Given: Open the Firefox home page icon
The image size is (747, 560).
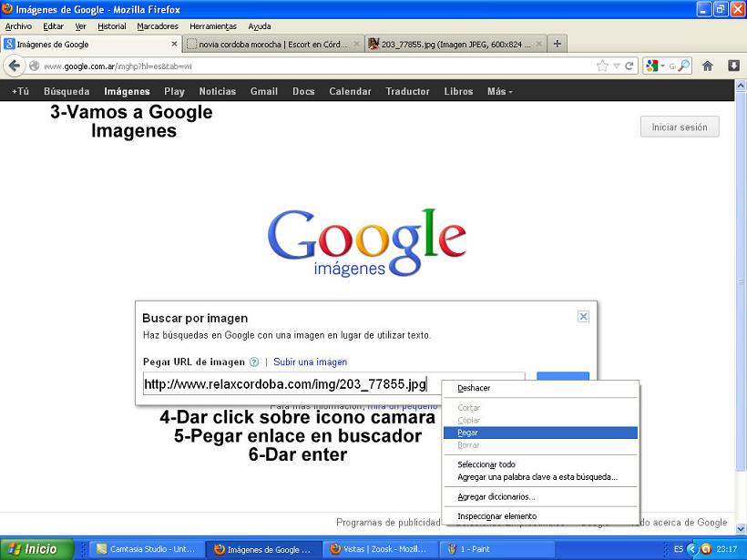Looking at the screenshot, I should pyautogui.click(x=709, y=66).
